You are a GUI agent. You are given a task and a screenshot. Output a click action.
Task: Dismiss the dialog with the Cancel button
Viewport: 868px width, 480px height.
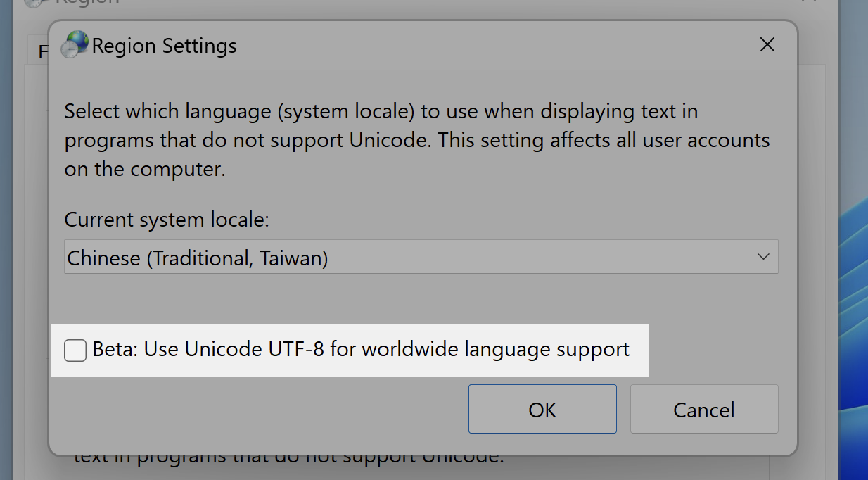(704, 409)
